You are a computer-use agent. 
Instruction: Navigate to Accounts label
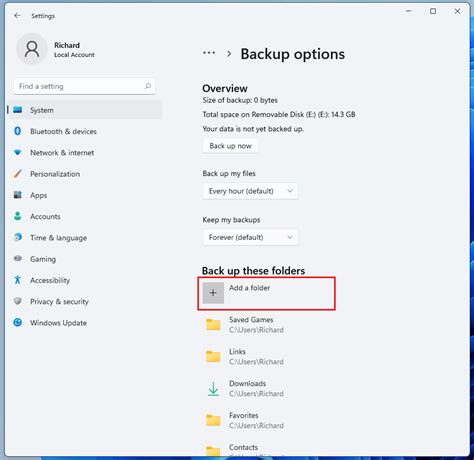click(45, 217)
